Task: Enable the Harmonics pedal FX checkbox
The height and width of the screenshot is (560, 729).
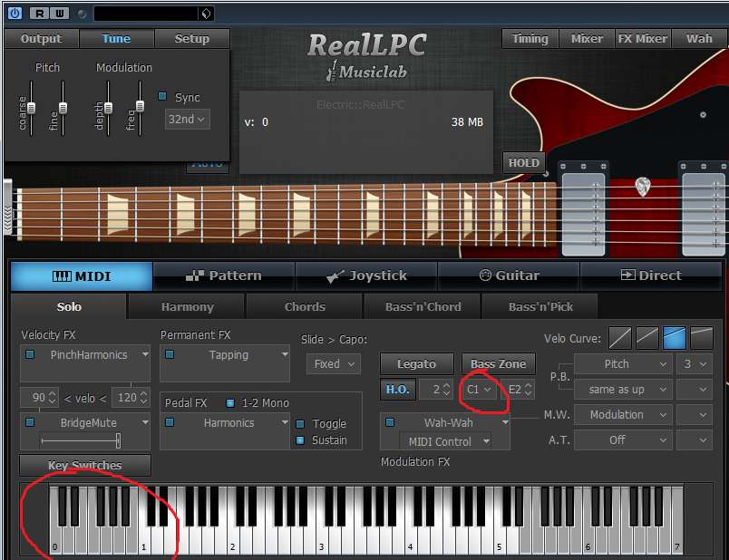Action: tap(170, 422)
